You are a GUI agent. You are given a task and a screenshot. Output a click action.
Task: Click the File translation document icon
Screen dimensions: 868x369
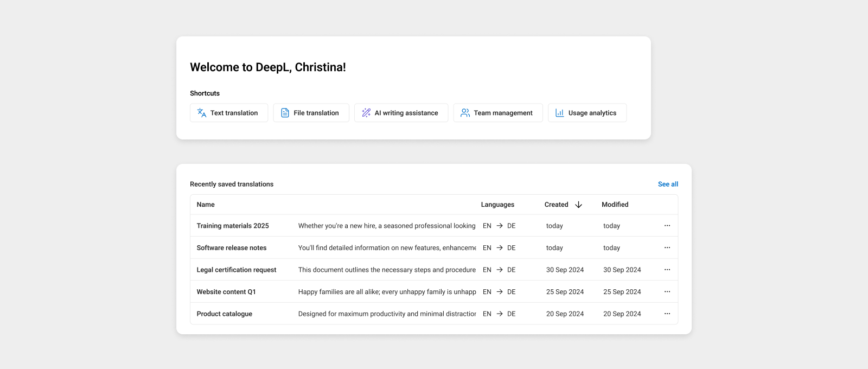[285, 113]
